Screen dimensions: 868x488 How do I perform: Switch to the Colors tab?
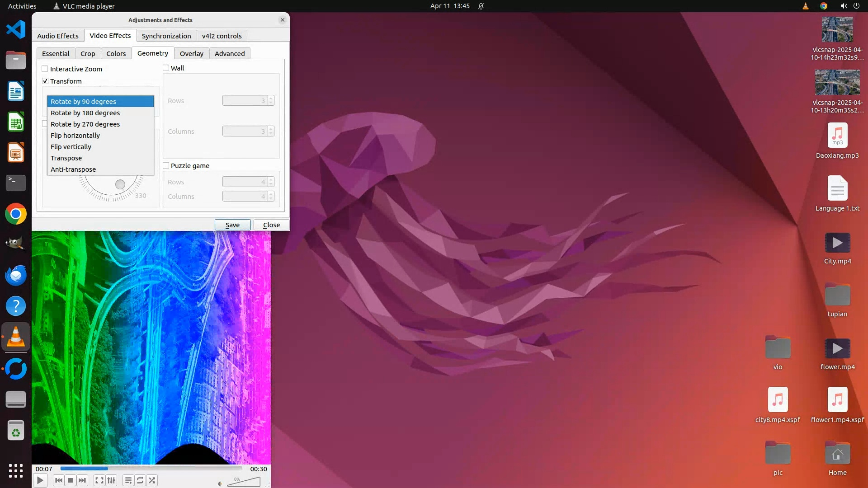[116, 54]
